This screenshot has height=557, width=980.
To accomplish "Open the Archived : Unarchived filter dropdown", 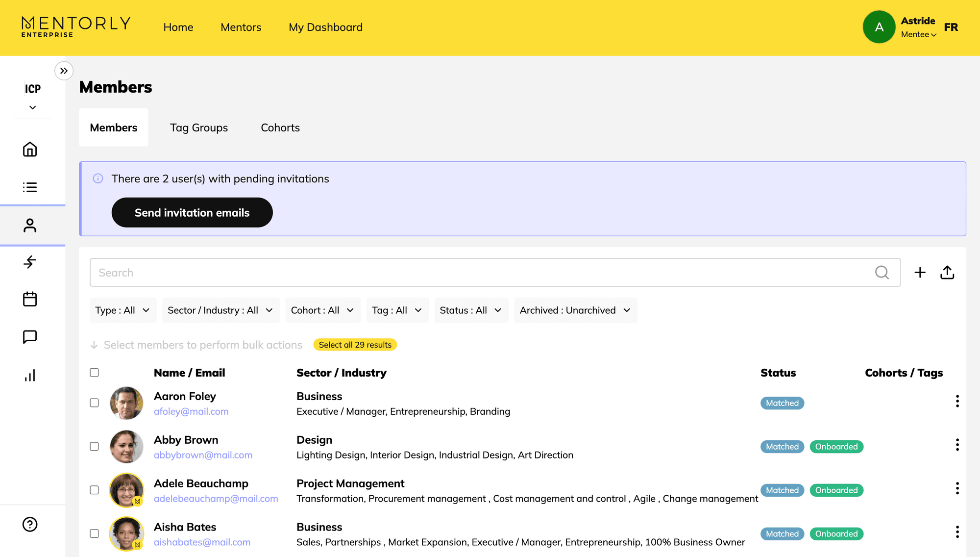I will [575, 310].
